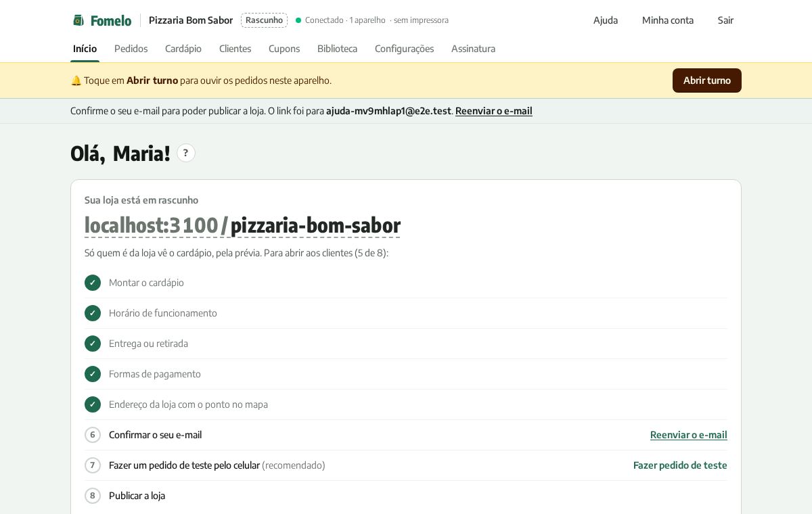The width and height of the screenshot is (812, 514).
Task: Open Minha conta
Action: coord(668,20)
